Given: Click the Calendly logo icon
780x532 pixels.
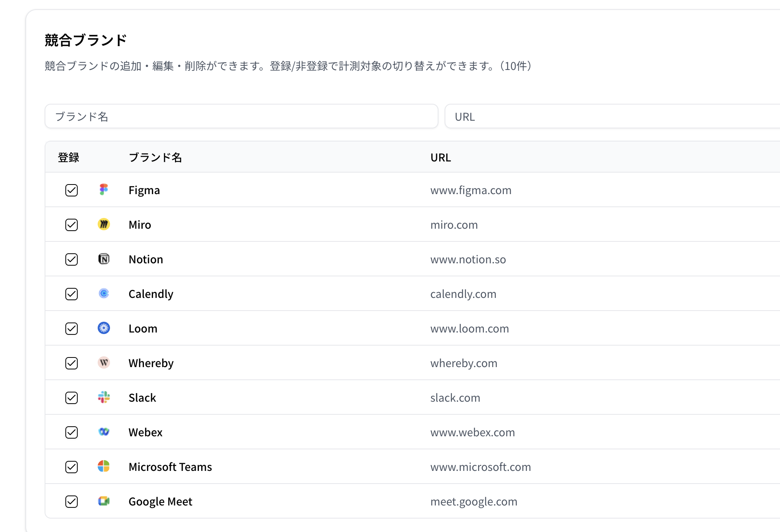Looking at the screenshot, I should coord(103,293).
